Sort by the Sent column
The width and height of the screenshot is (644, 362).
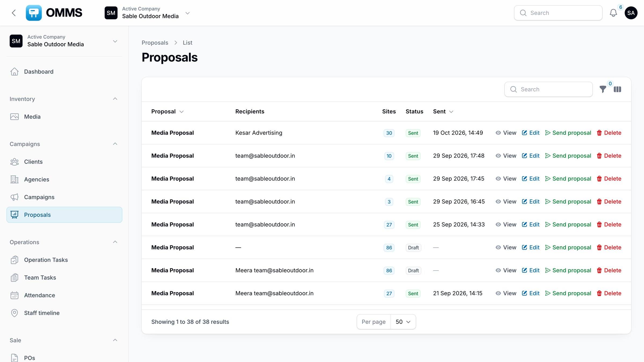443,112
